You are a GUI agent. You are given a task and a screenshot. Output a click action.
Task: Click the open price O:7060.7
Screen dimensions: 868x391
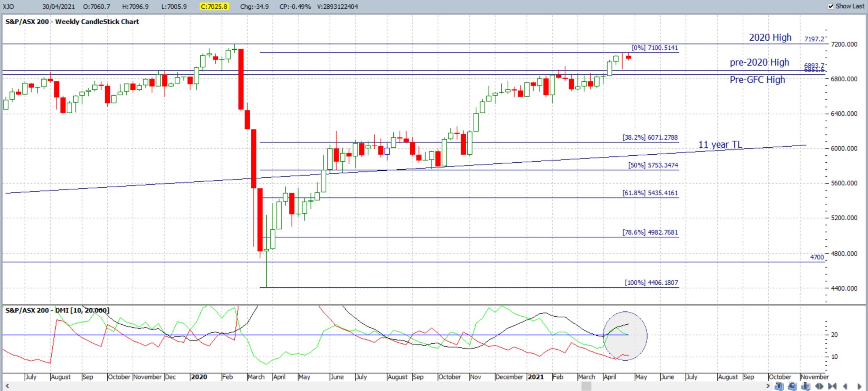tap(97, 7)
